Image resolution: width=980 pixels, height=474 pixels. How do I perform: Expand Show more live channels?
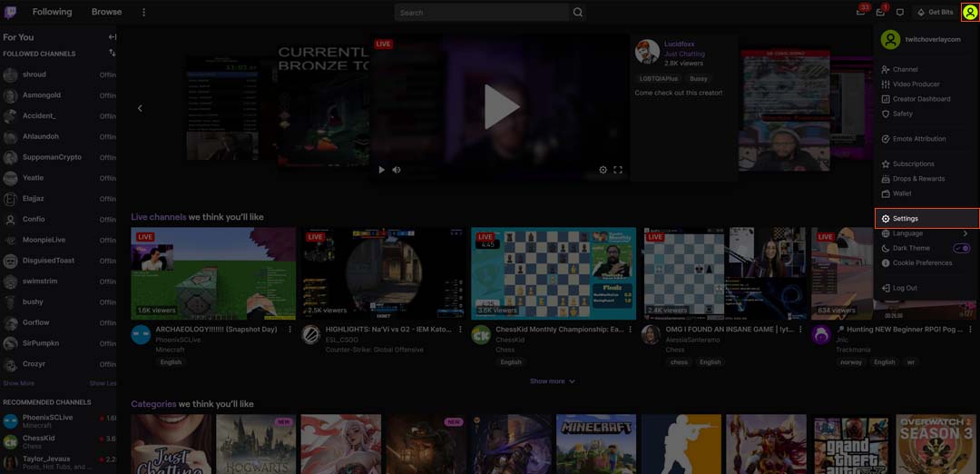pyautogui.click(x=553, y=380)
